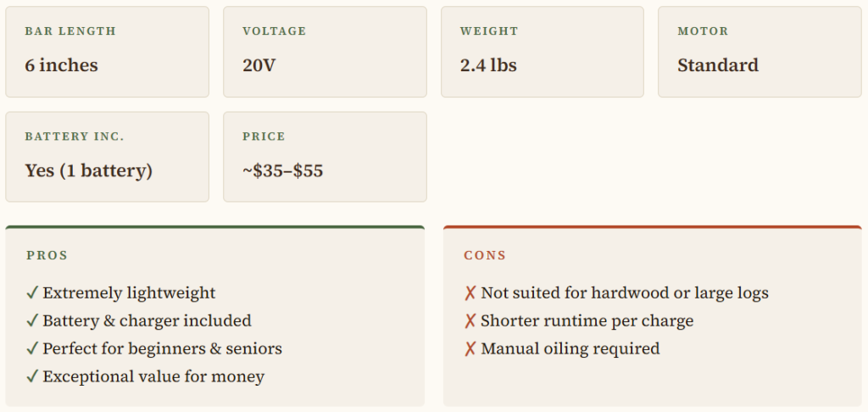
Task: Click the checkmark beside Extremely lightweight
Action: (x=32, y=293)
